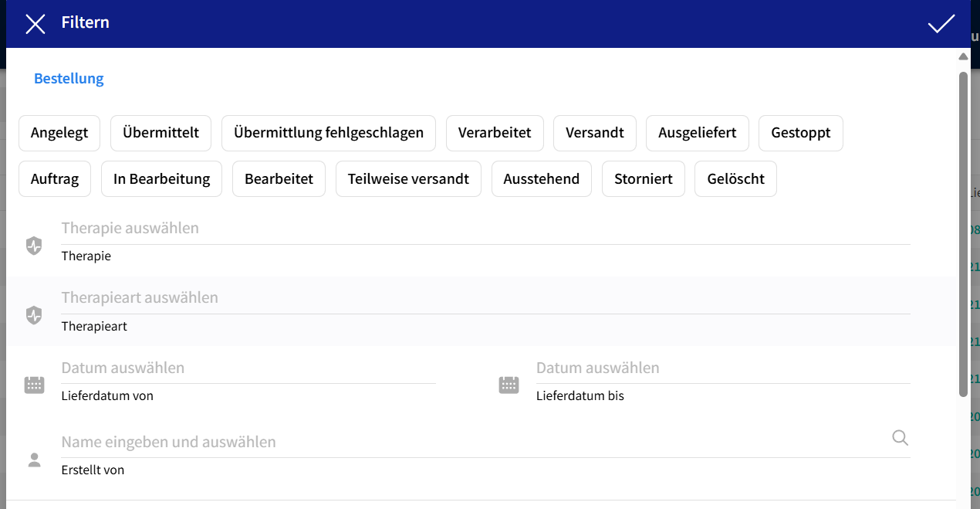Confirm filters with the checkmark icon
This screenshot has width=980, height=509.
(941, 24)
